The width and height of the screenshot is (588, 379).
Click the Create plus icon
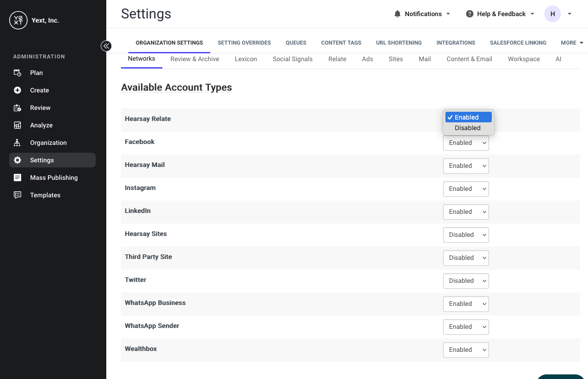(17, 90)
